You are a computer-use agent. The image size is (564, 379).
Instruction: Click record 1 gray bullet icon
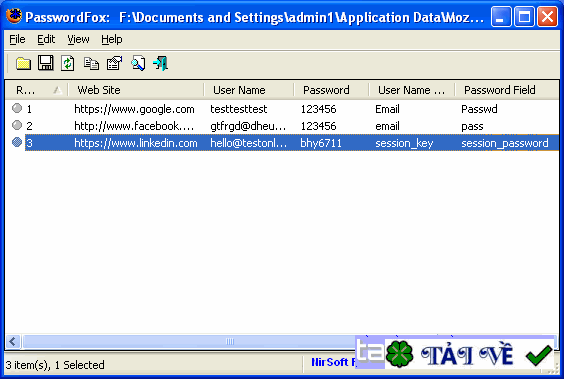tap(17, 108)
